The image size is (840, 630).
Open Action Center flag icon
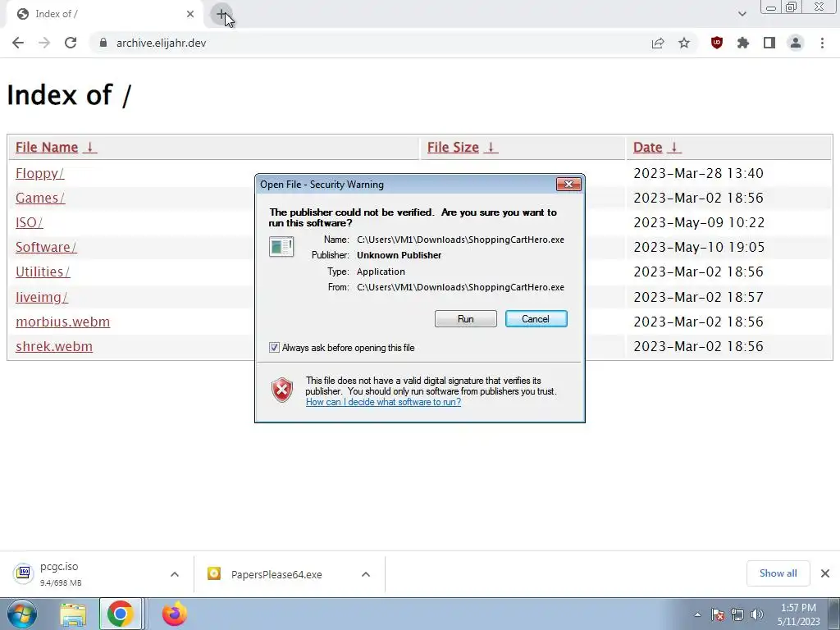[718, 614]
